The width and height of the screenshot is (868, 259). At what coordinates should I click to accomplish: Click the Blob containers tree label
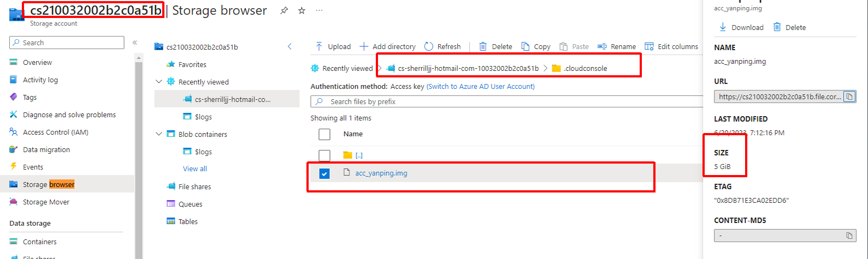pyautogui.click(x=203, y=135)
